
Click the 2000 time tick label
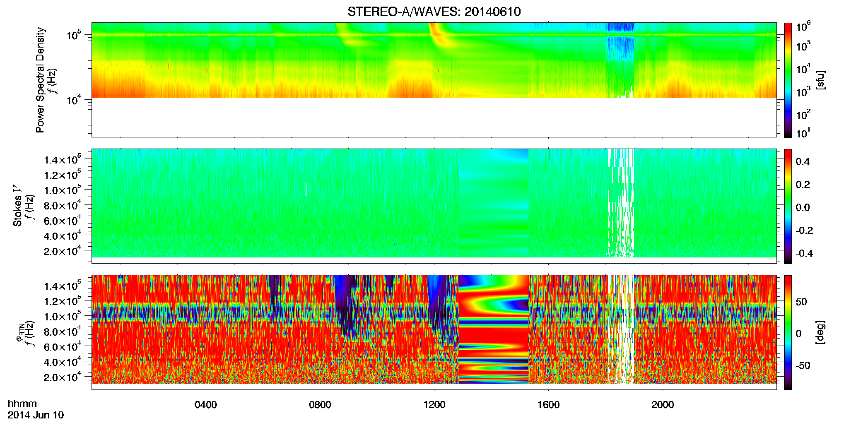[663, 405]
